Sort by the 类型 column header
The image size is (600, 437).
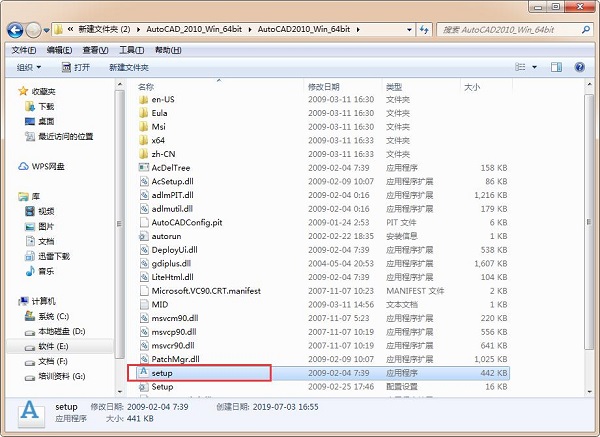pos(394,87)
